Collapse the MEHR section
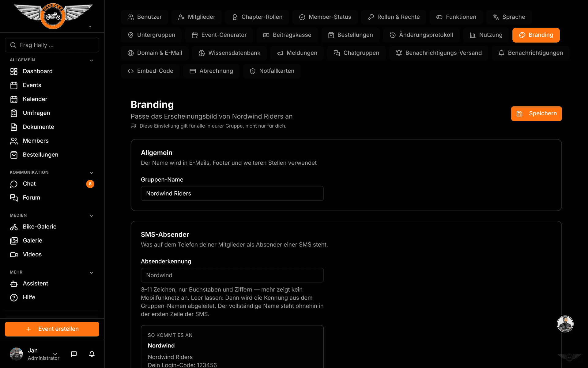The image size is (588, 368). (91, 273)
